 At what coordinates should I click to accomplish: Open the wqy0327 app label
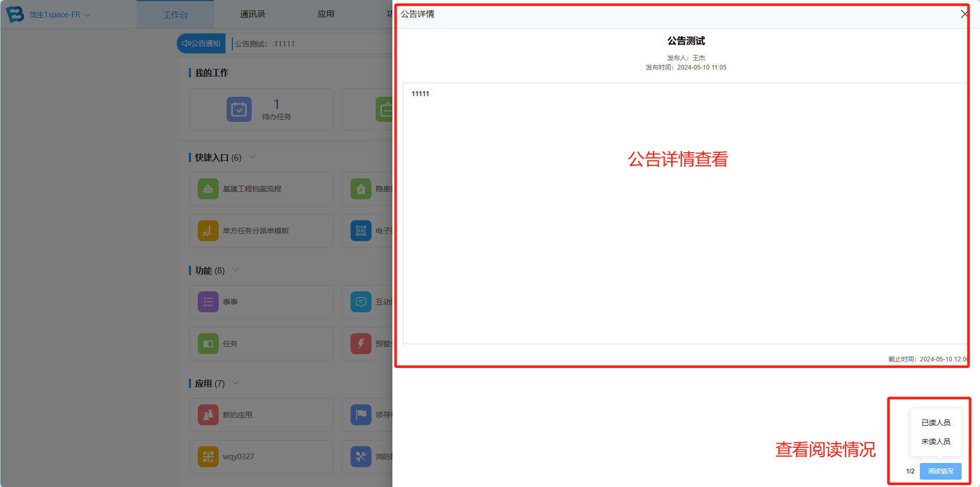239,457
